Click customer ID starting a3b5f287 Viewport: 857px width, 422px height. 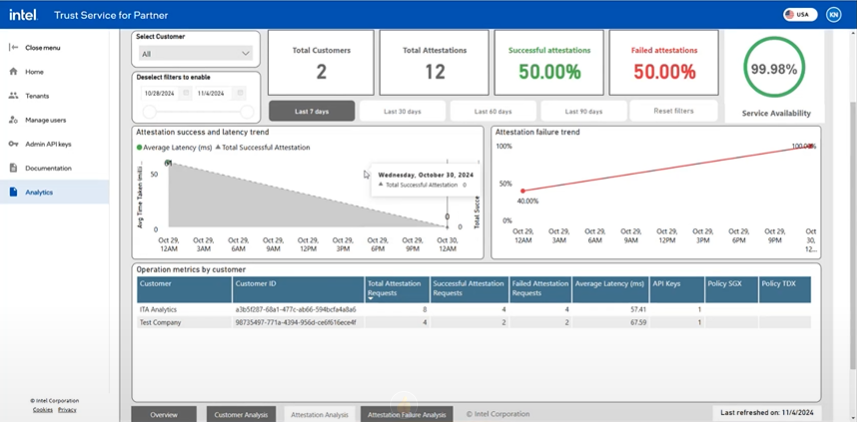pos(296,309)
